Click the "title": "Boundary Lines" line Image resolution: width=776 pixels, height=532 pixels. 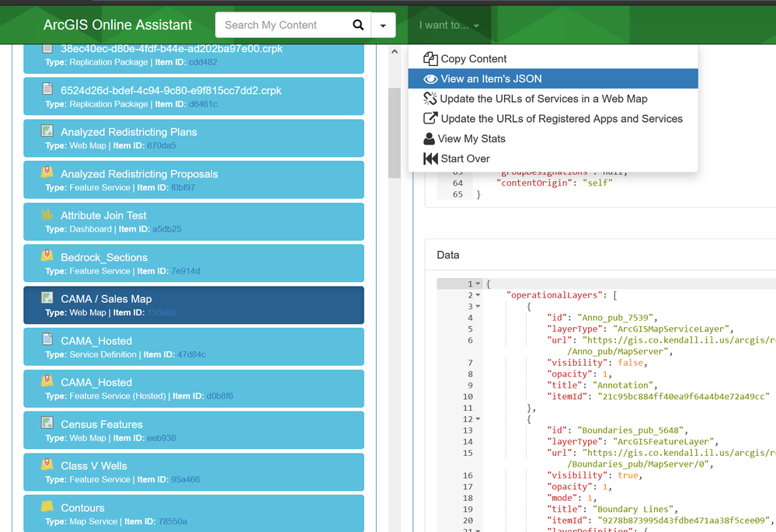point(612,509)
